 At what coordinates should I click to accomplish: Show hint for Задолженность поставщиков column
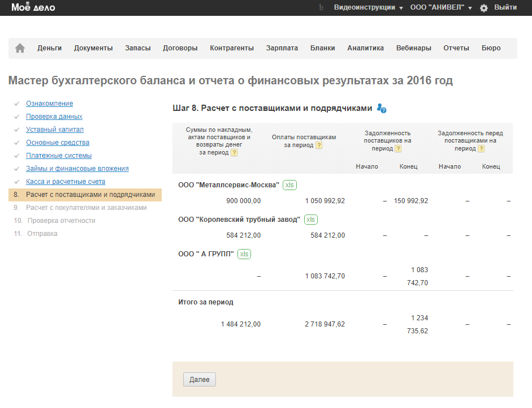click(x=398, y=149)
